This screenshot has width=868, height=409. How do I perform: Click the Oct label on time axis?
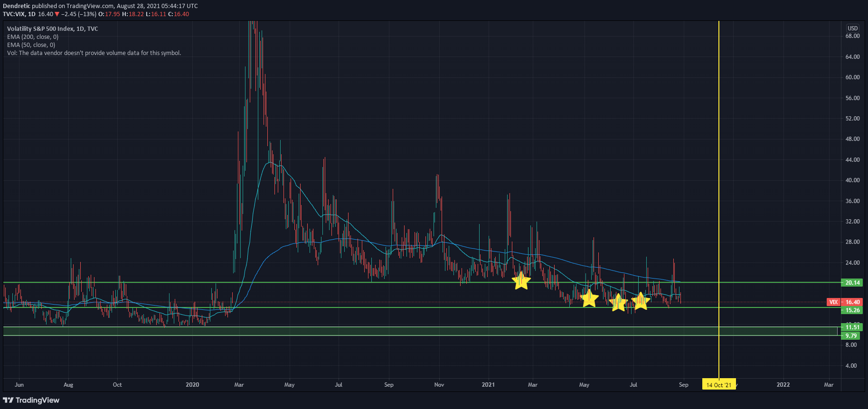coord(117,384)
